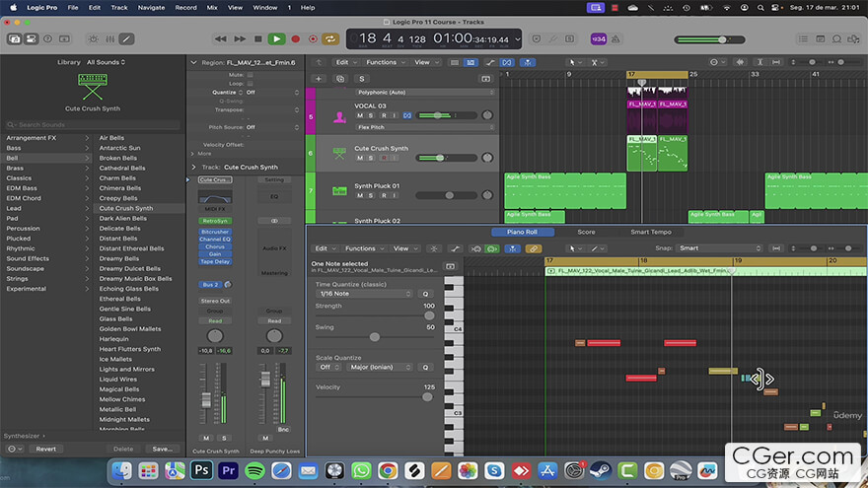Image resolution: width=868 pixels, height=488 pixels.
Task: Adjust the master volume slider
Action: click(x=709, y=39)
